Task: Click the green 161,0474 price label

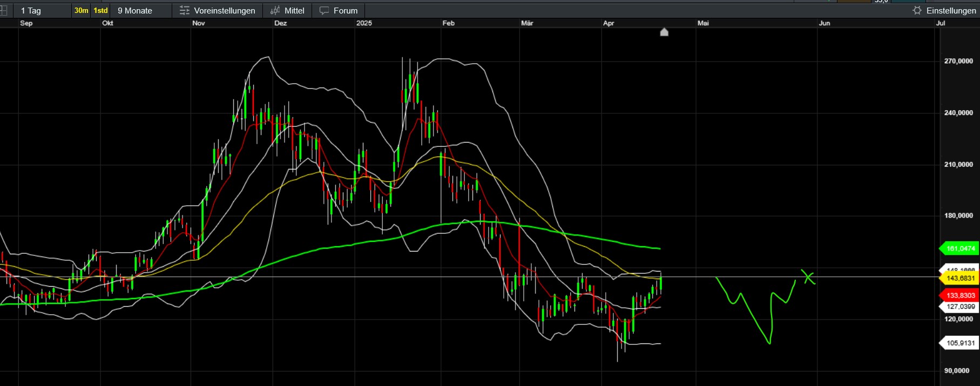Action: point(960,249)
